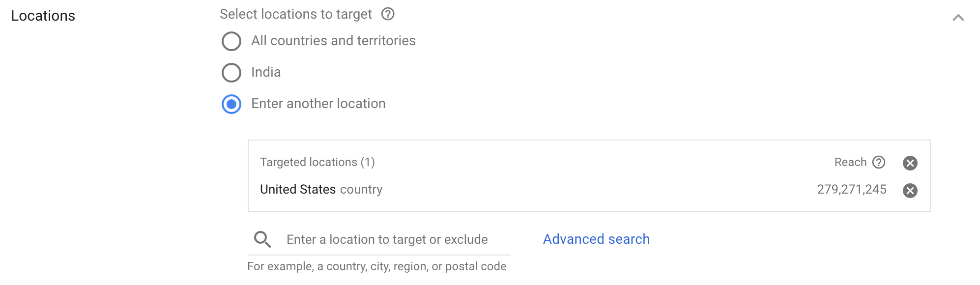Collapse the Locations section with the chevron
This screenshot has height=285, width=980.
point(958,18)
